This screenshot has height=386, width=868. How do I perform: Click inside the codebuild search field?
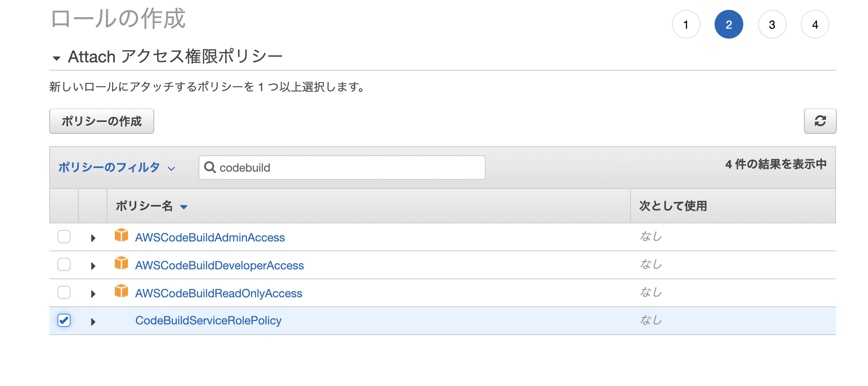340,167
